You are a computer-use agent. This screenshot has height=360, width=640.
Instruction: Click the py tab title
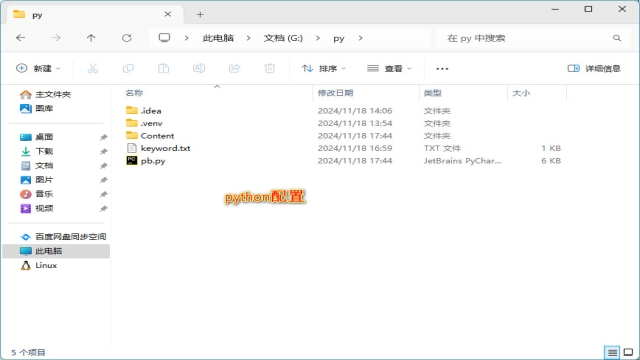coord(37,15)
